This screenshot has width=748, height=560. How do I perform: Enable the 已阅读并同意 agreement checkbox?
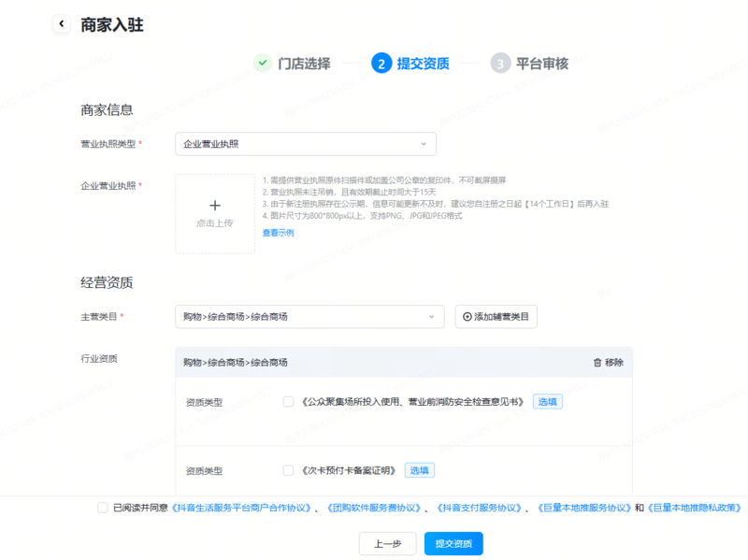(x=102, y=508)
